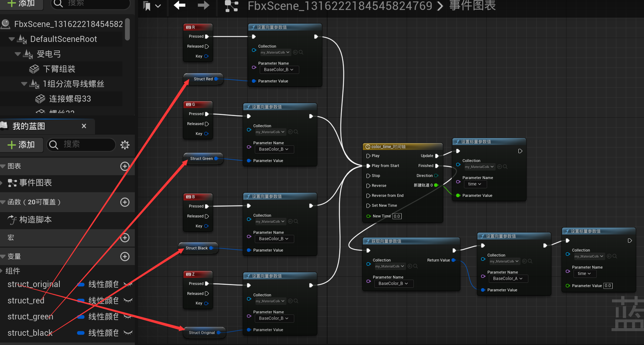Add a new graph with plus icon
Screen dimensions: 644x345
(x=125, y=166)
